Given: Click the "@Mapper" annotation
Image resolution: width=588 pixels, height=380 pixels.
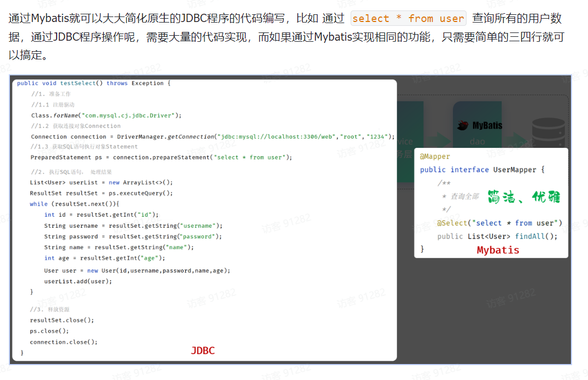Looking at the screenshot, I should point(435,156).
